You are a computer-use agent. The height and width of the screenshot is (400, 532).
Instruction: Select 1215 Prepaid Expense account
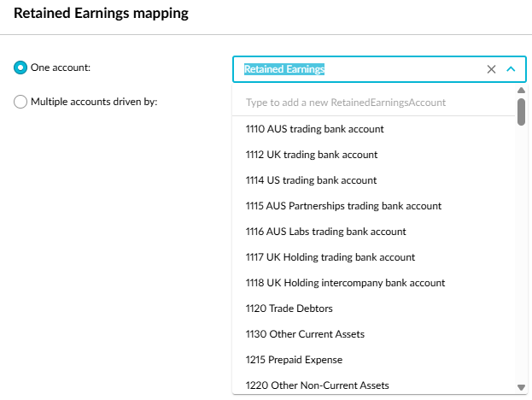[294, 360]
